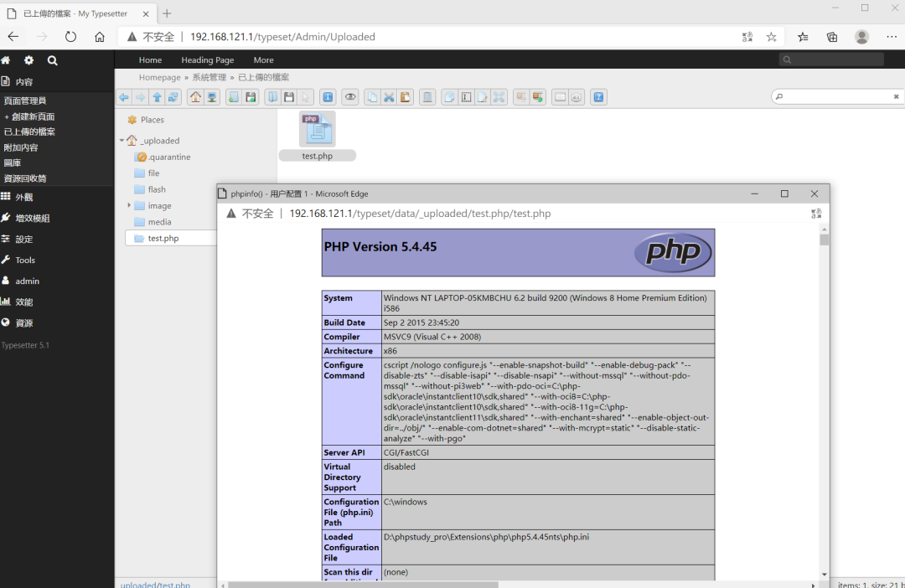The height and width of the screenshot is (588, 905).
Task: Expand the 資源 sidebar section
Action: tap(57, 323)
